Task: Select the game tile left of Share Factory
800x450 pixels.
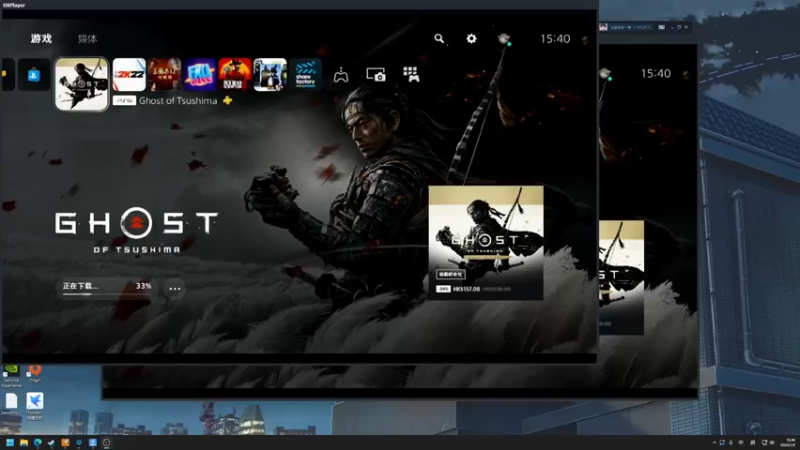Action: coord(270,74)
